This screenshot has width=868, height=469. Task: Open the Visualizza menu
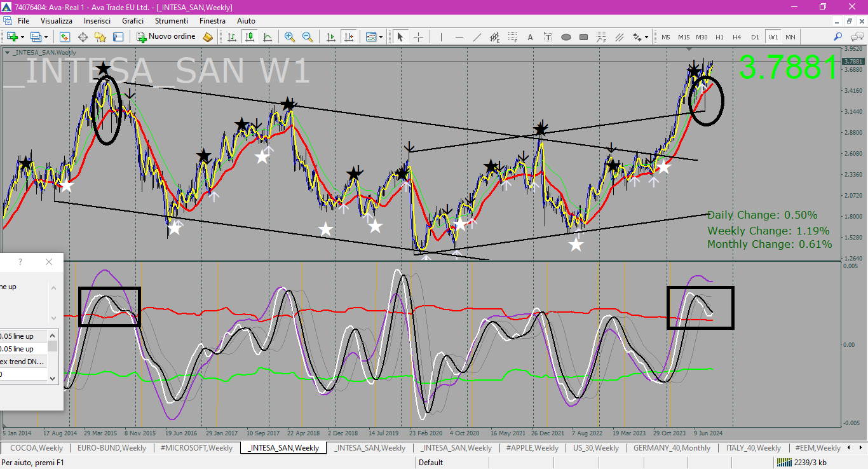click(x=57, y=21)
